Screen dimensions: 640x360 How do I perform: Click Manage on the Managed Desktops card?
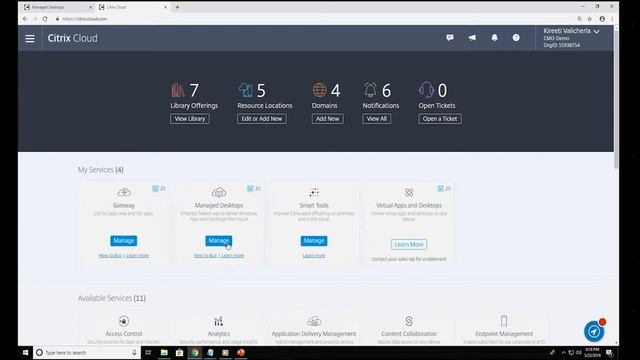(219, 241)
